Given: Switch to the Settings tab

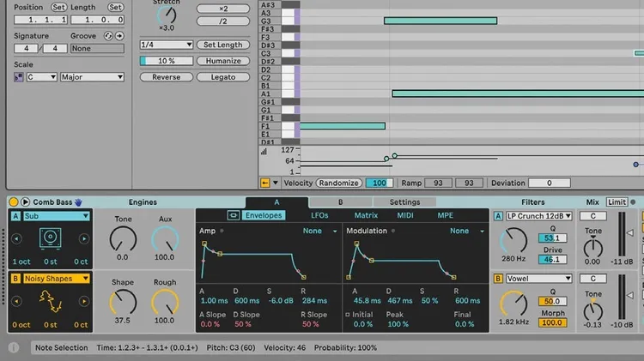Looking at the screenshot, I should (404, 202).
